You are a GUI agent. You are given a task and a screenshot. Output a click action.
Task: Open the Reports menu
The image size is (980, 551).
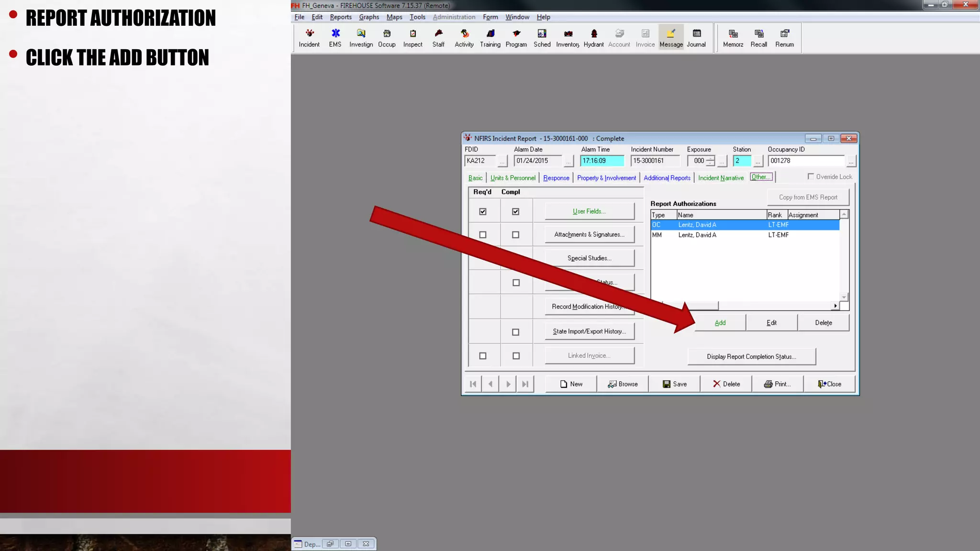(x=340, y=17)
